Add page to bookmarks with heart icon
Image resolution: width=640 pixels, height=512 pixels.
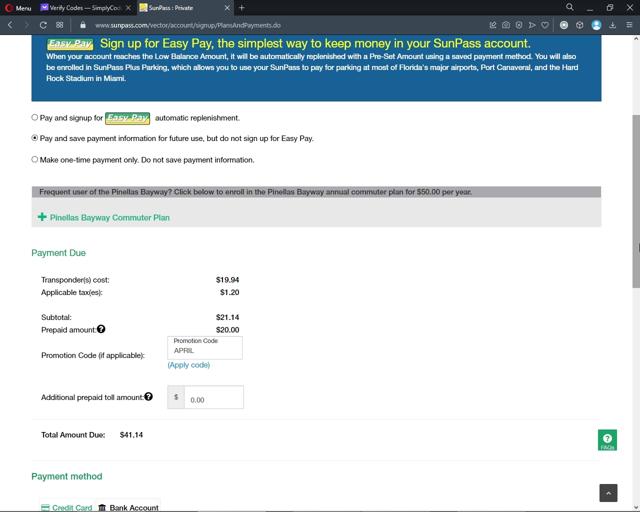pos(545,25)
